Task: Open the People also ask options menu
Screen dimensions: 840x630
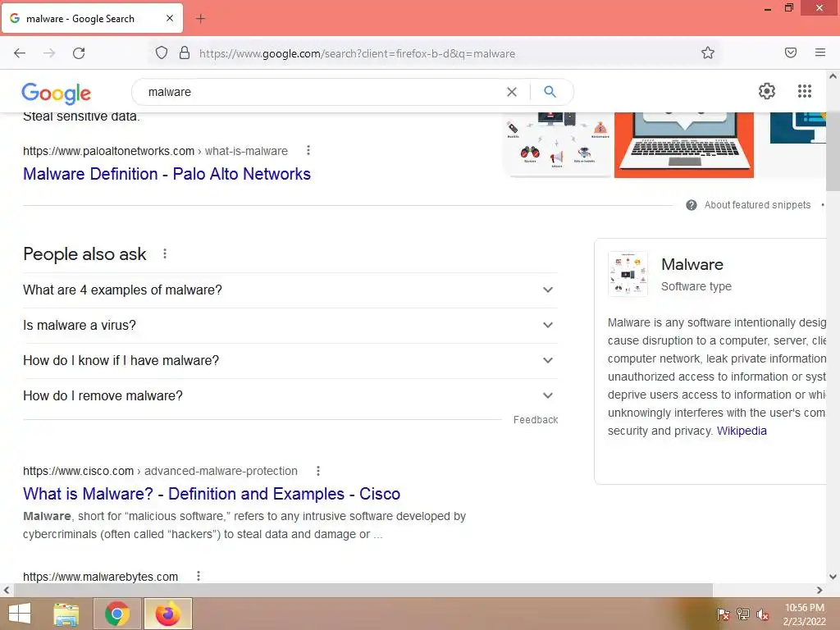Action: pos(165,254)
